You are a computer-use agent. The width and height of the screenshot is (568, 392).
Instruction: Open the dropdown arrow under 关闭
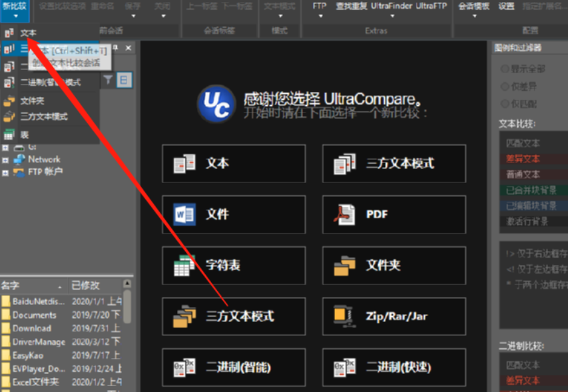tap(163, 16)
